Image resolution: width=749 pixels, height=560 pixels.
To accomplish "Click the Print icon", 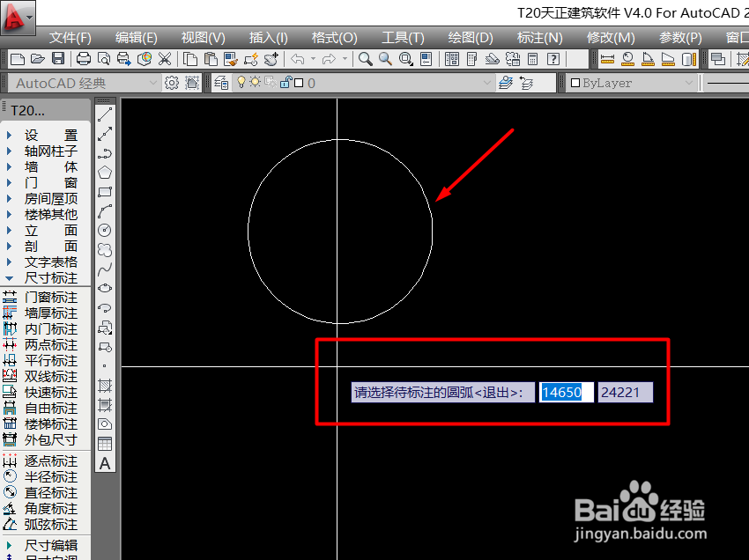I will point(84,59).
